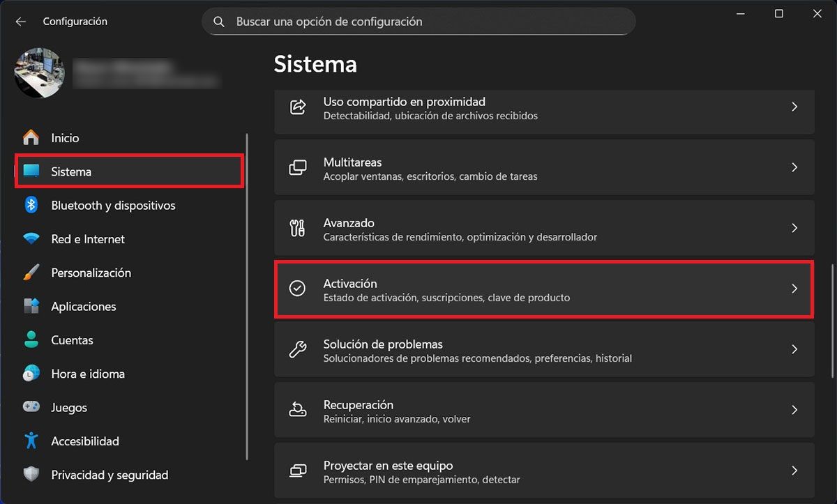The image size is (837, 504).
Task: Click the Solución de problemas wrench icon
Action: click(298, 349)
